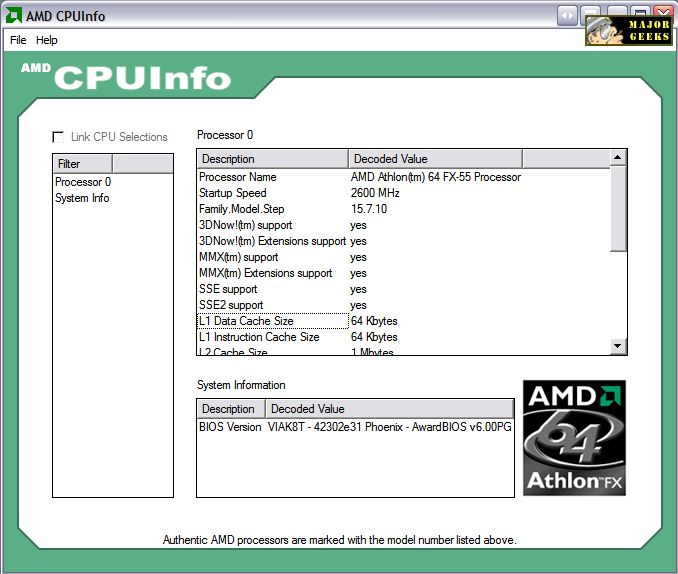Enable the Link CPU Selections checkbox

58,137
